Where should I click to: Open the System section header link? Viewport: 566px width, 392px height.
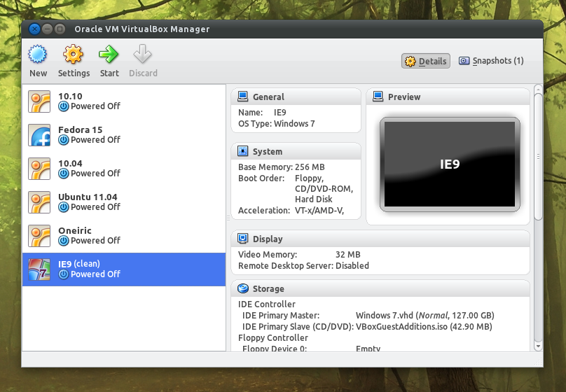[x=268, y=151]
